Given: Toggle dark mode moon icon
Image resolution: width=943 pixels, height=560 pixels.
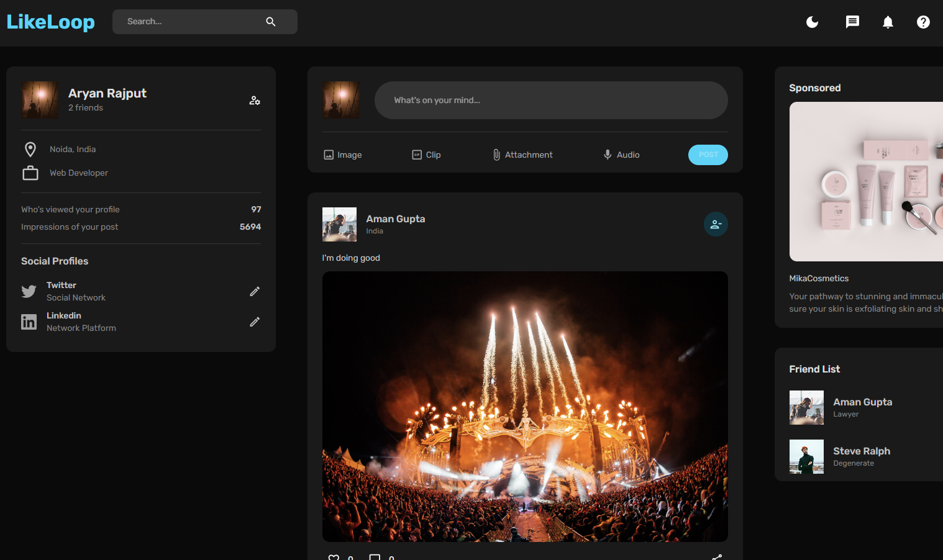Looking at the screenshot, I should pyautogui.click(x=812, y=22).
